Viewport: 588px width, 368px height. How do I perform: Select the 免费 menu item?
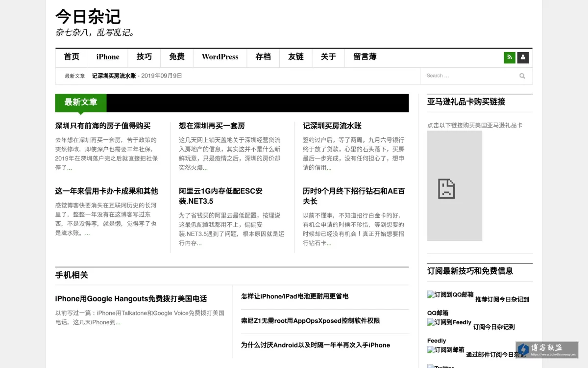point(177,57)
